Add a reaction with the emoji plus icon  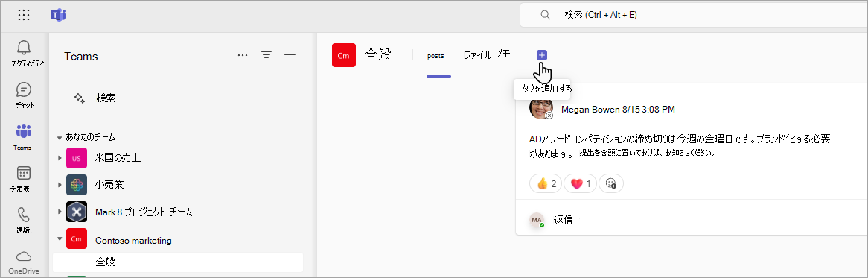pos(611,183)
